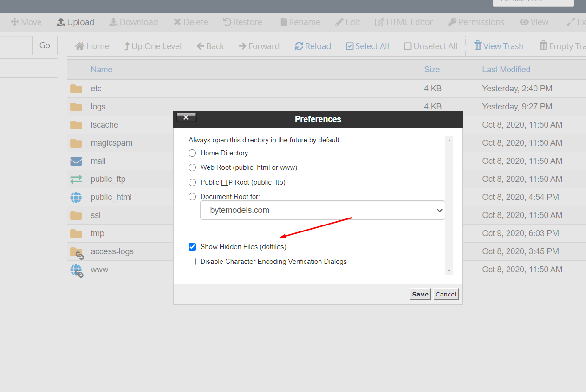Choose Web Root radio option

(192, 167)
